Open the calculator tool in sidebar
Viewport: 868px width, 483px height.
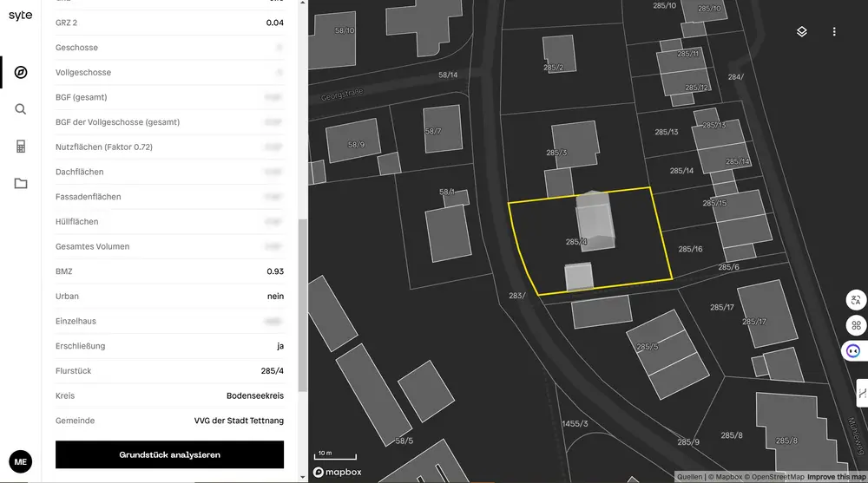pyautogui.click(x=21, y=147)
